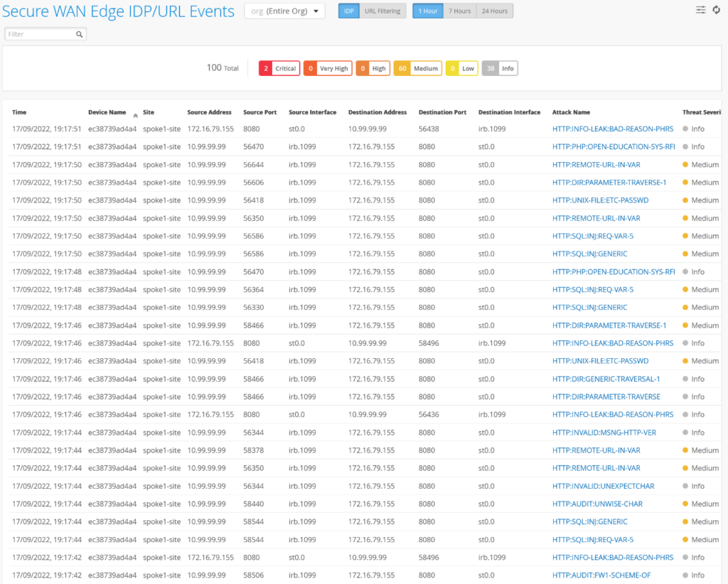728x584 pixels.
Task: Sort by Attack Name column header
Action: [x=571, y=112]
